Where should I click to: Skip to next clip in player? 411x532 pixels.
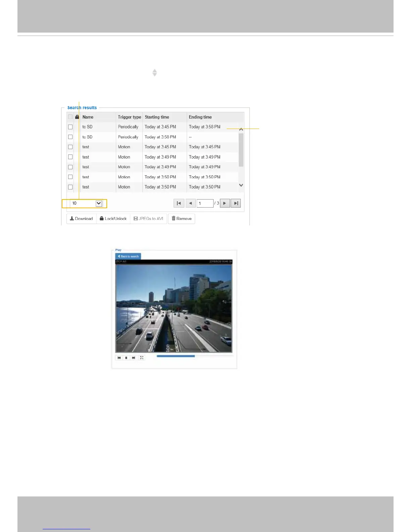point(134,358)
